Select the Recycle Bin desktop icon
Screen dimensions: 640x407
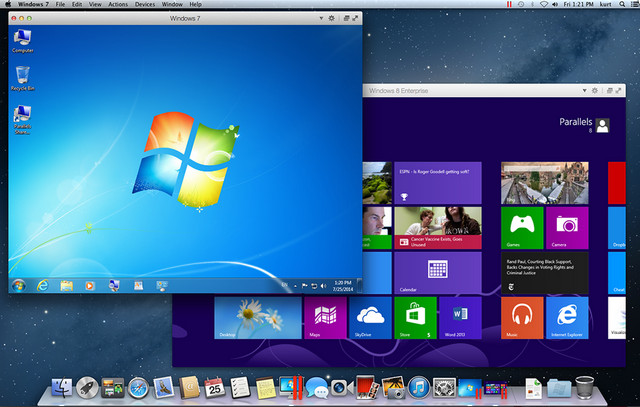[x=22, y=78]
